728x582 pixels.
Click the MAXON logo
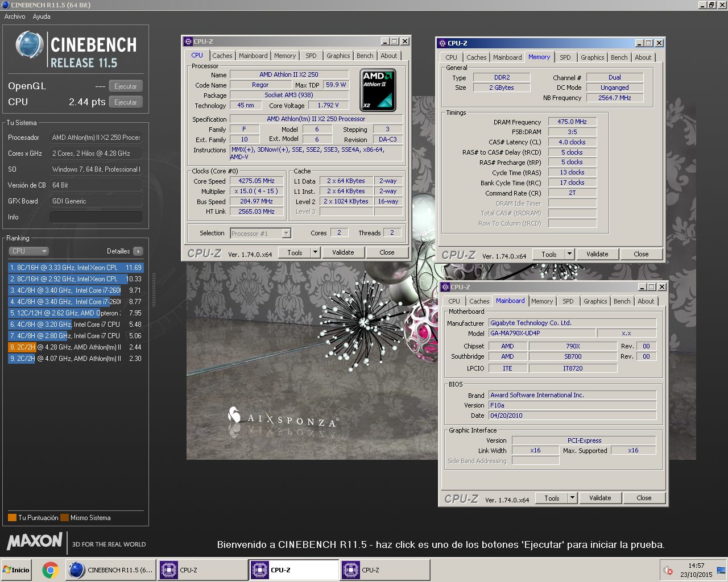(x=35, y=541)
